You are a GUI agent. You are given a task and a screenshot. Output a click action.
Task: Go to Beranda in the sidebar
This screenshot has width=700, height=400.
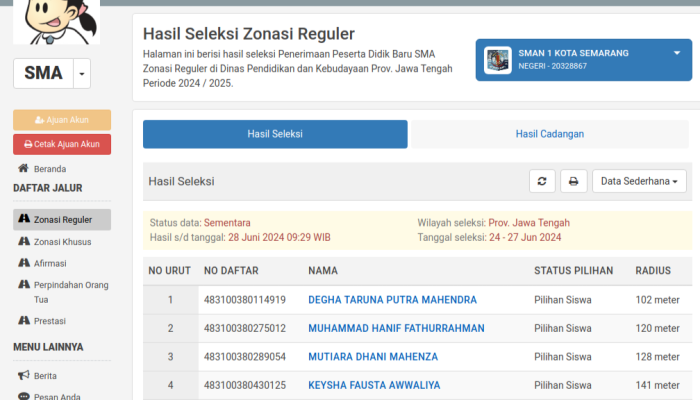[x=50, y=169]
